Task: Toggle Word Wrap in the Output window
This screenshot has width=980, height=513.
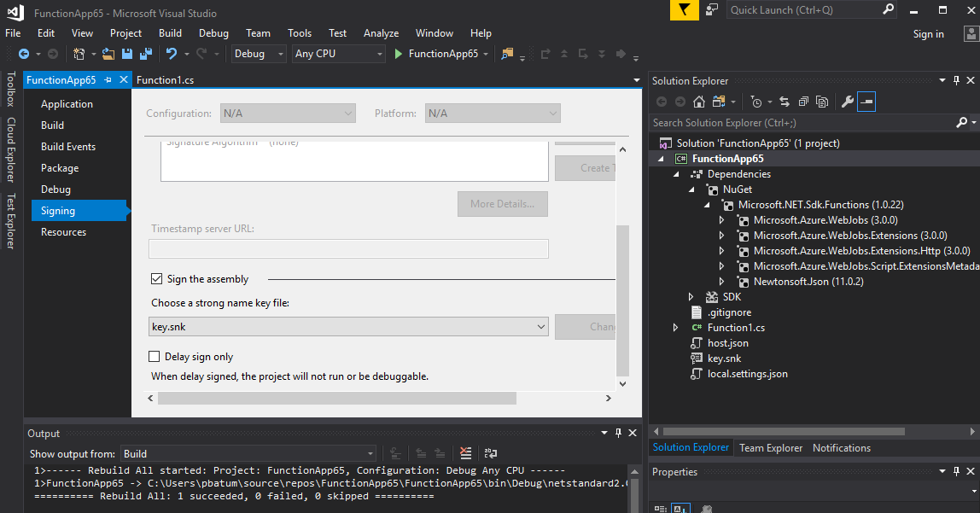Action: tap(491, 452)
